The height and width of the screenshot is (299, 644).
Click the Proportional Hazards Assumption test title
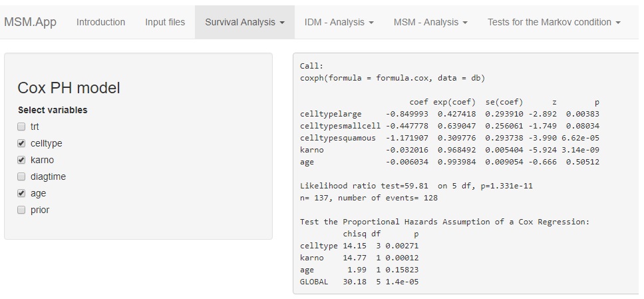444,222
